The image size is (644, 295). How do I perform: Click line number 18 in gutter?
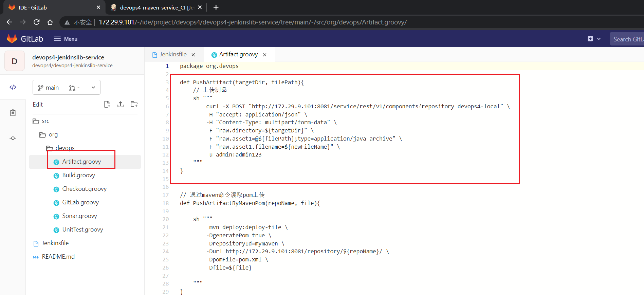(166, 203)
